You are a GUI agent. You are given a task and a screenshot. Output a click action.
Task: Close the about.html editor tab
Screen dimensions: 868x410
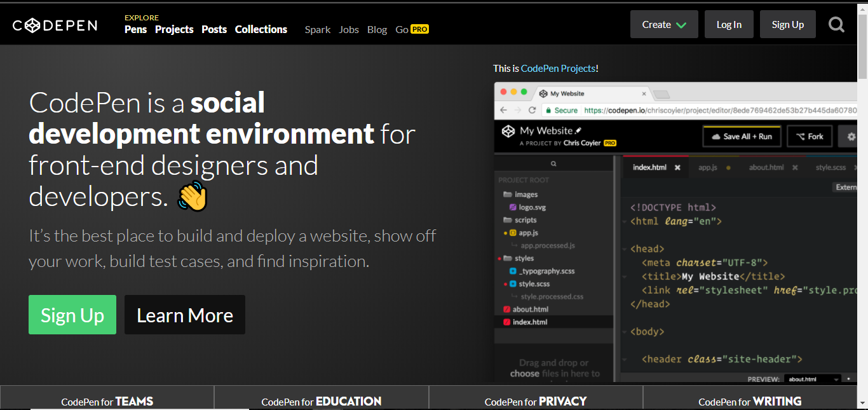[x=795, y=168]
